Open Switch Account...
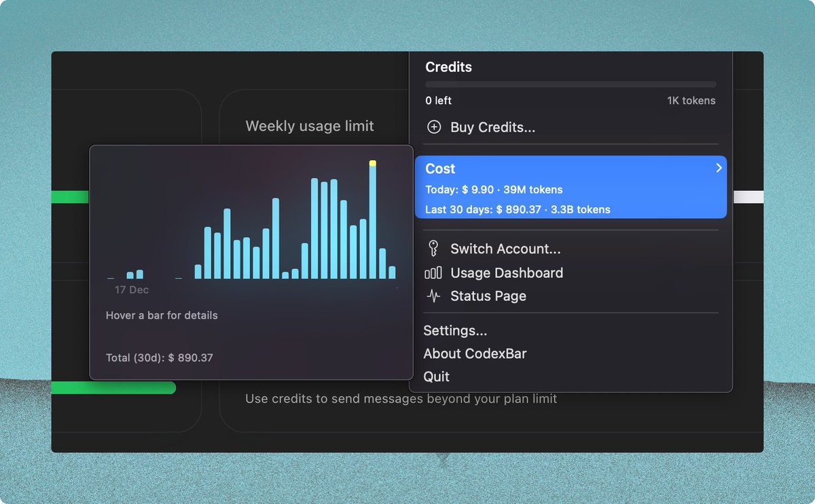 pos(505,249)
